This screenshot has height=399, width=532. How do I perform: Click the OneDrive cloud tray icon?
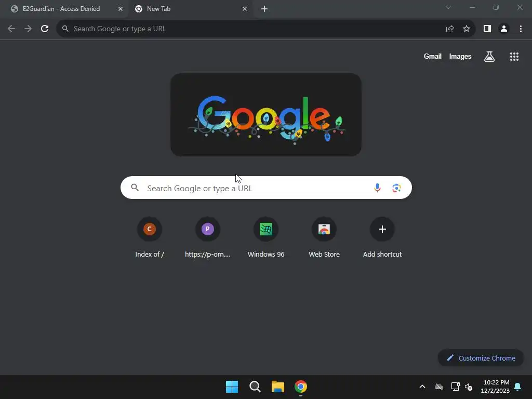pyautogui.click(x=439, y=387)
